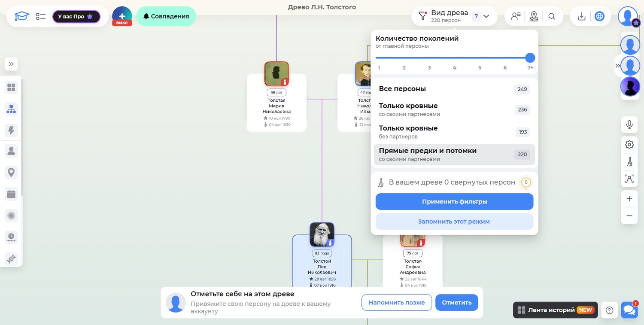Click the microphone voice input icon
The height and width of the screenshot is (325, 644).
tap(629, 125)
